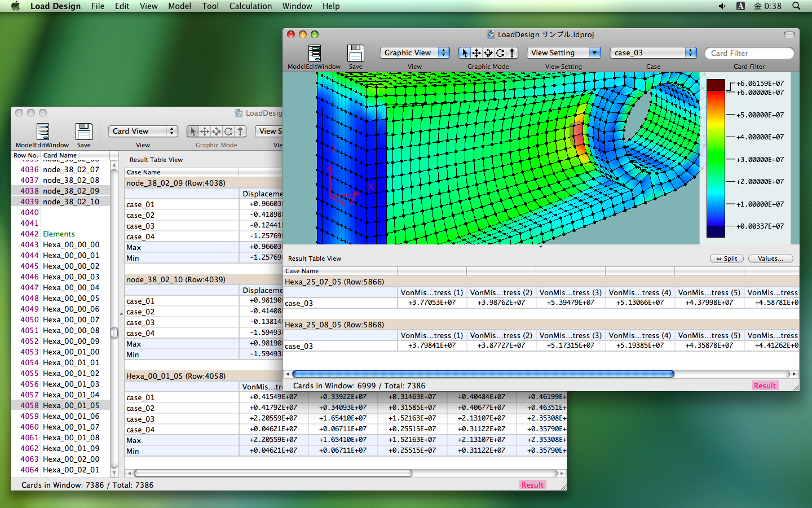Select the move (four-arrow) graphic mode in the front window
This screenshot has width=812, height=508.
476,52
